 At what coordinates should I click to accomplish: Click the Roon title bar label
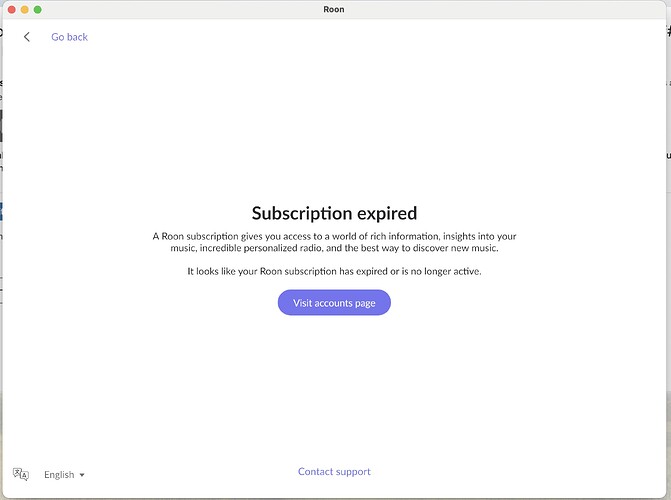pyautogui.click(x=334, y=9)
